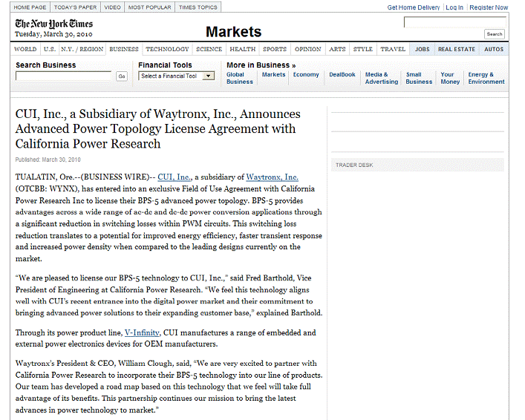Open the Times Topics tab
The image size is (525, 420).
tap(198, 7)
